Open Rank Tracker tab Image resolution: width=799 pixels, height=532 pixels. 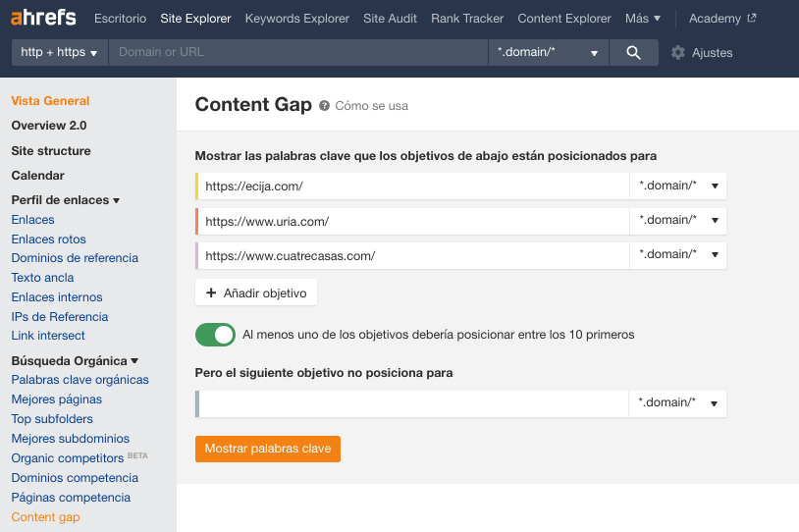click(x=467, y=19)
